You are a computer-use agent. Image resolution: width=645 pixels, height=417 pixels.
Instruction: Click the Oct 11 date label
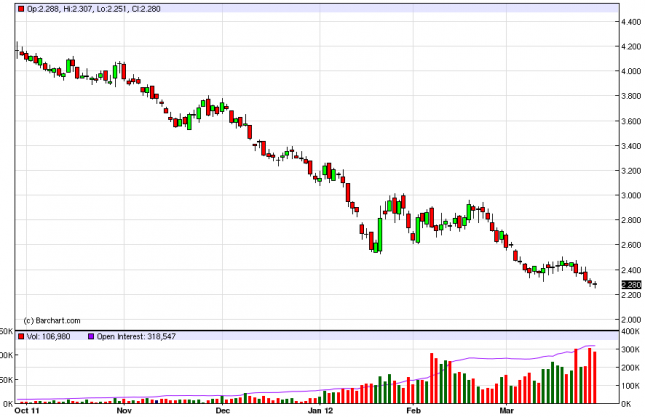[x=27, y=410]
